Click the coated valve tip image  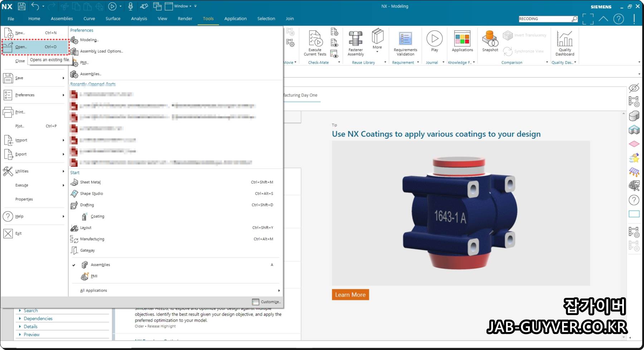[461, 213]
